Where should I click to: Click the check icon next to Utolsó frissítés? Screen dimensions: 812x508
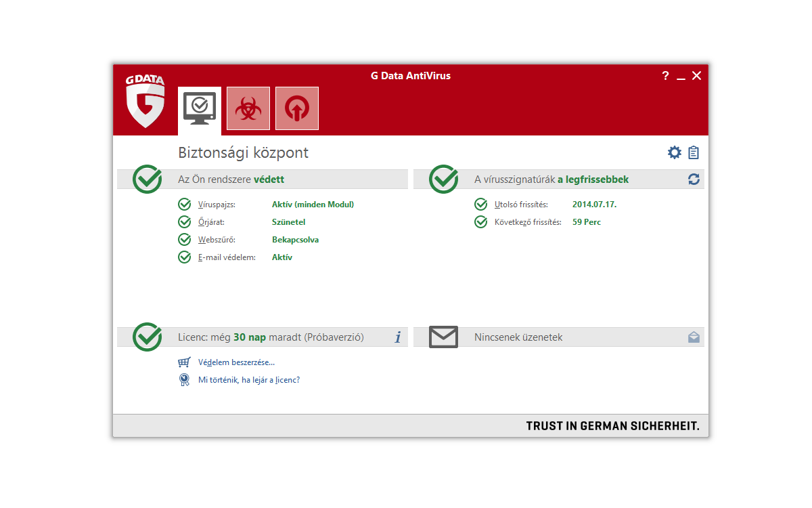(480, 205)
